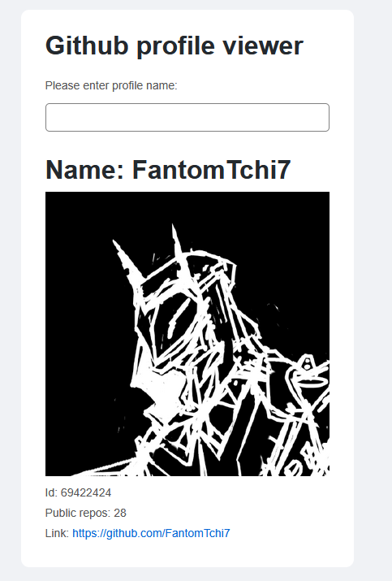
Task: Click "FantomTchi7" inside the blue URL
Action: pos(197,533)
